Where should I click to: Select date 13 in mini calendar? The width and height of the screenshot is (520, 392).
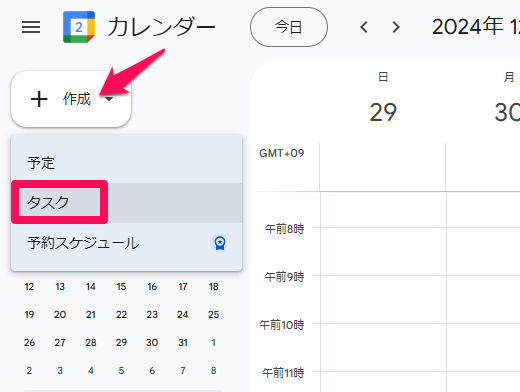coord(60,287)
